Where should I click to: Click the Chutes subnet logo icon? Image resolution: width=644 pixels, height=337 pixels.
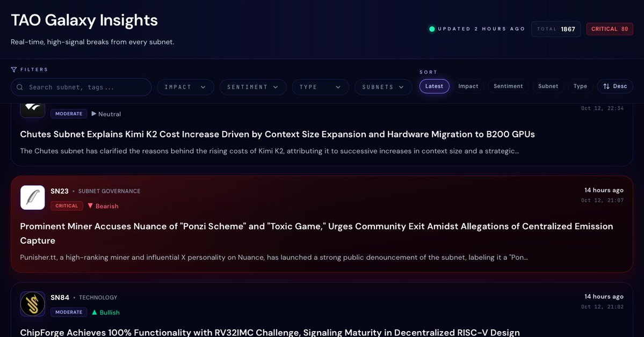[x=32, y=111]
